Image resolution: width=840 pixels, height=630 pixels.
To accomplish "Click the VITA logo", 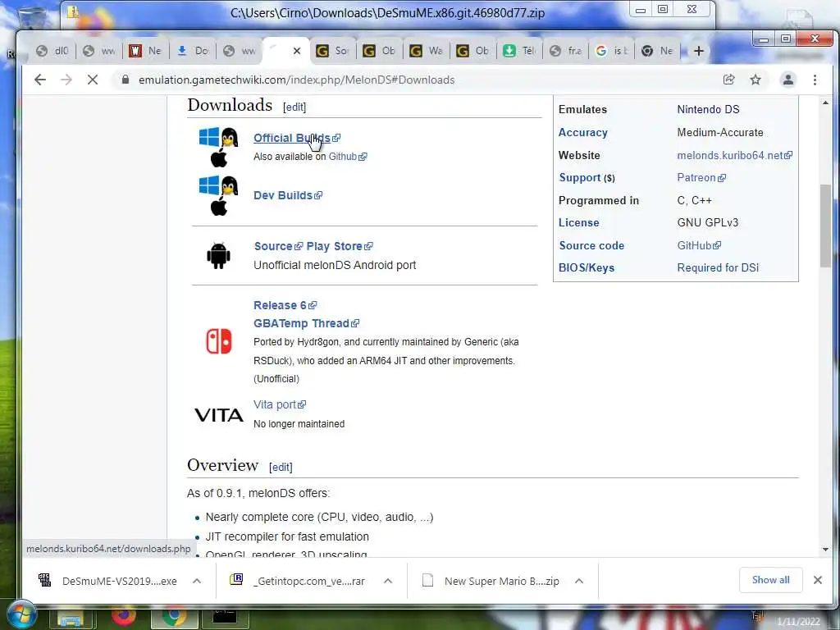I will tap(218, 415).
